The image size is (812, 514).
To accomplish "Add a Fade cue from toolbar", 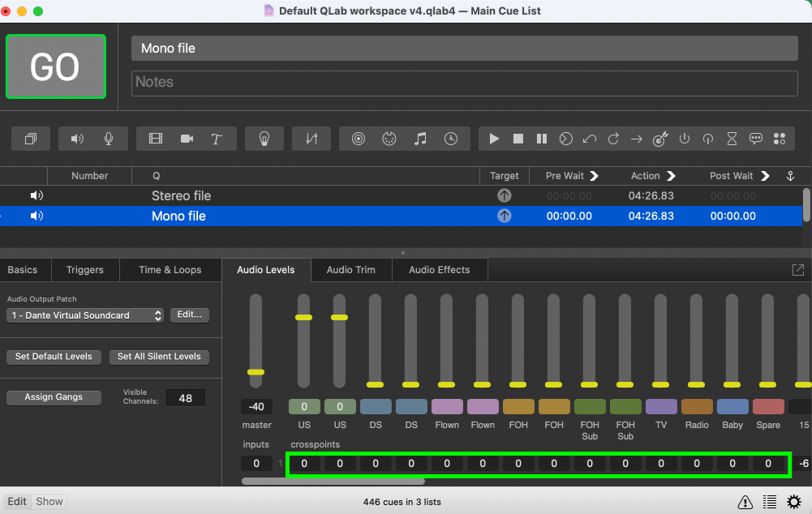I will [311, 139].
